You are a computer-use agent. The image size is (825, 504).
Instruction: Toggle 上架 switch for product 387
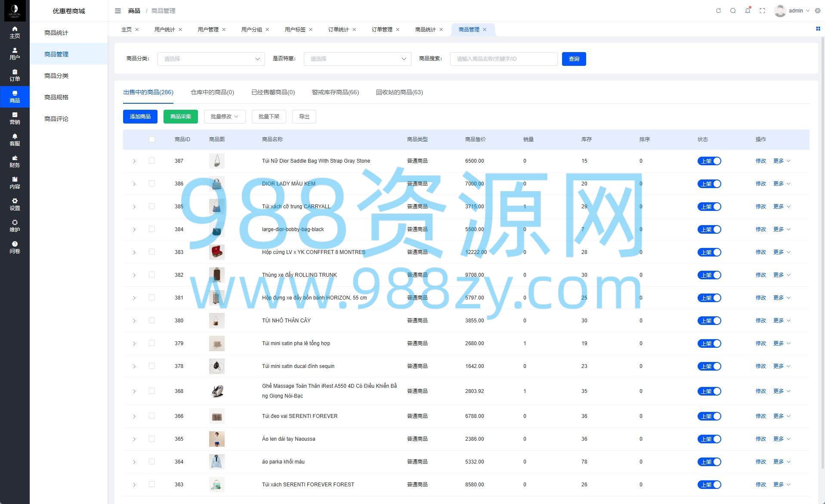(x=709, y=161)
